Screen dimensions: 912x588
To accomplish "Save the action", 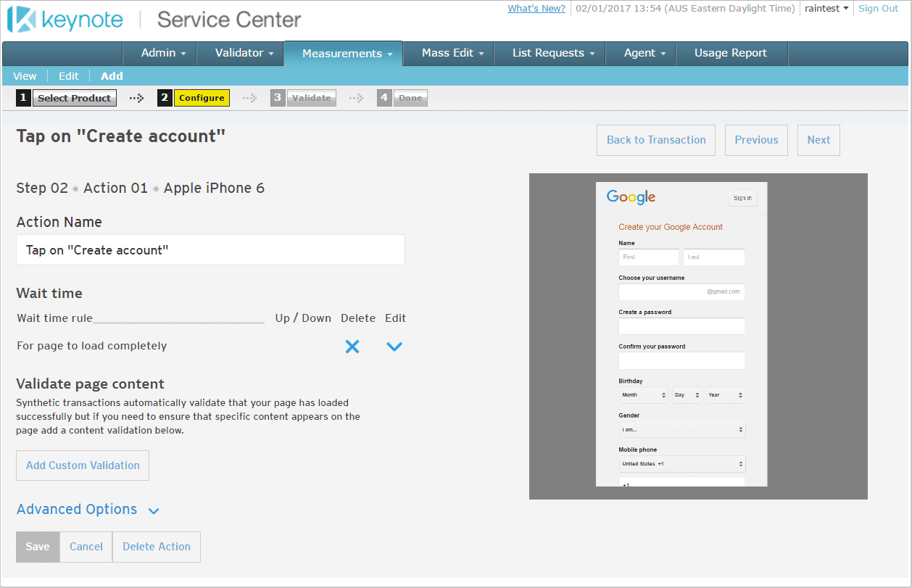I will (x=38, y=547).
